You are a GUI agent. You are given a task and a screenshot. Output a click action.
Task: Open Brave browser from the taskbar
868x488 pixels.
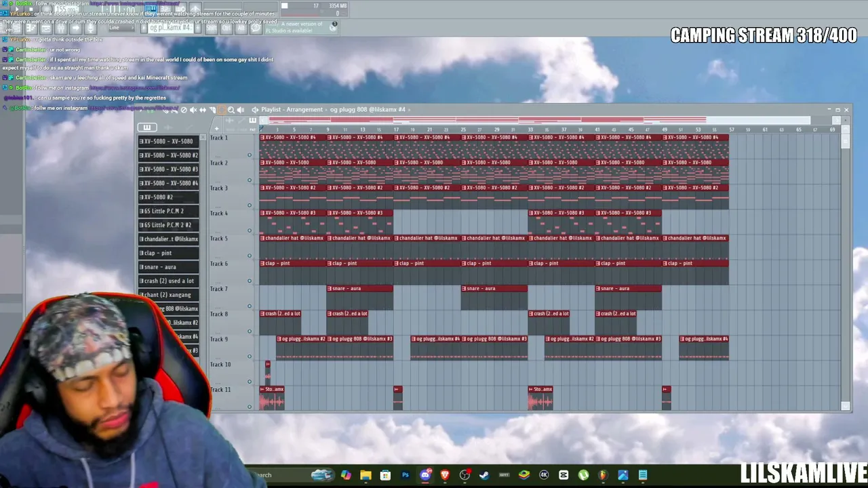pos(445,475)
